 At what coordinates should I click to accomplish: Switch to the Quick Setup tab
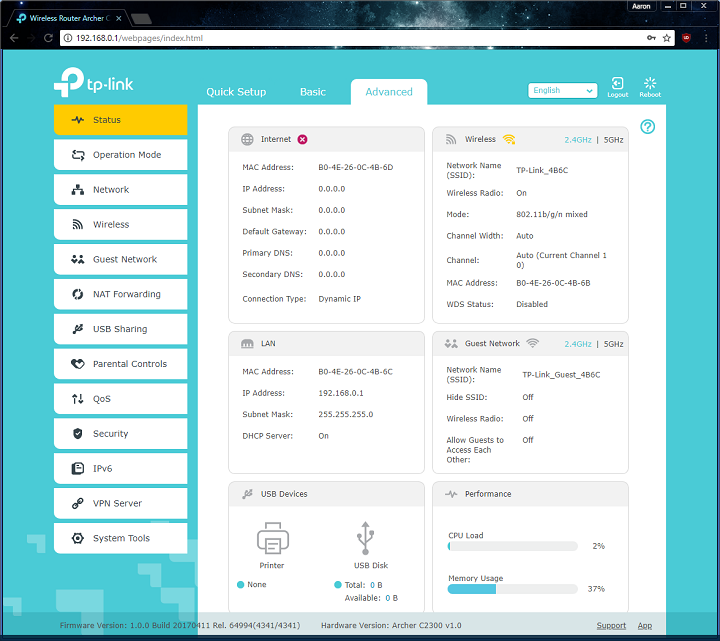click(236, 92)
